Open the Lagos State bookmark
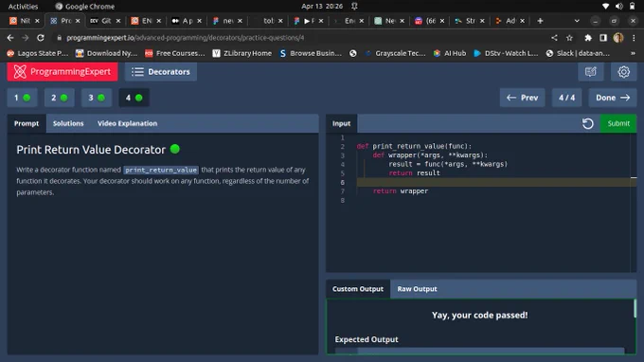 pyautogui.click(x=37, y=53)
